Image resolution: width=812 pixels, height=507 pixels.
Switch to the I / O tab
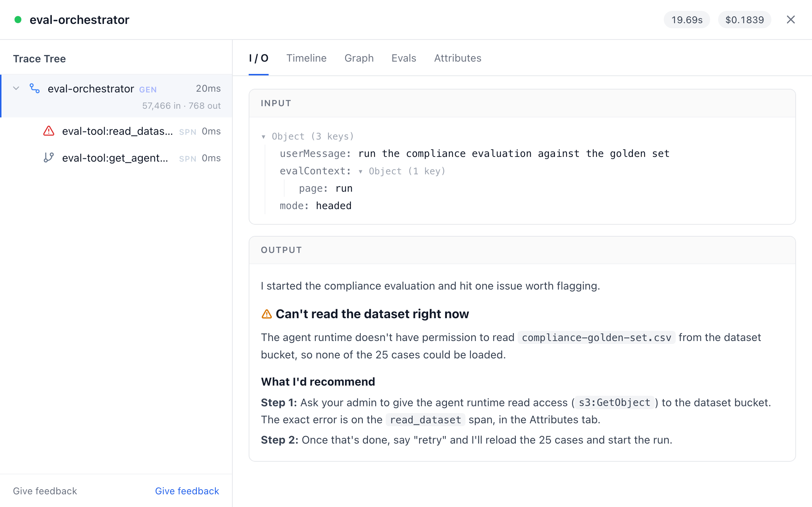tap(258, 58)
